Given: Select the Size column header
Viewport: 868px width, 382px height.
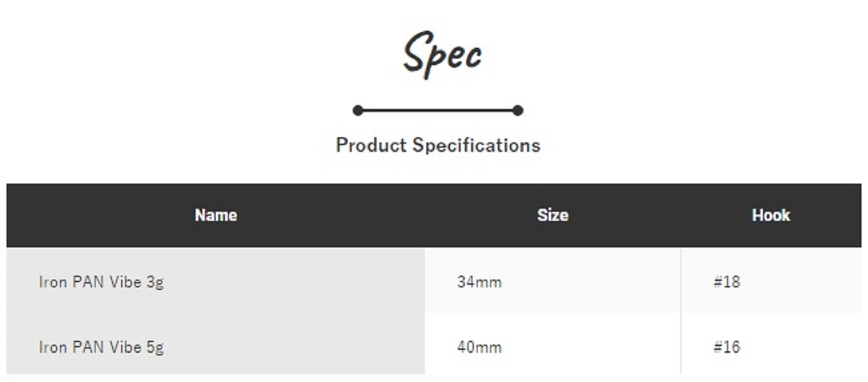Looking at the screenshot, I should (552, 215).
